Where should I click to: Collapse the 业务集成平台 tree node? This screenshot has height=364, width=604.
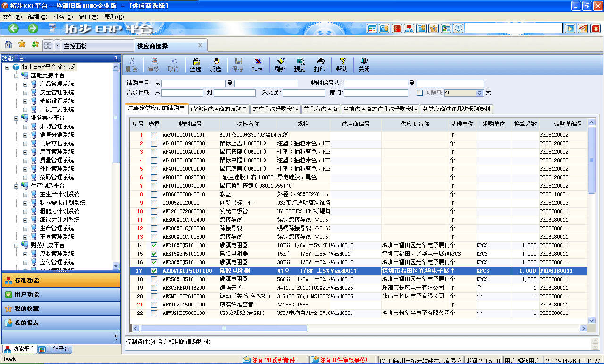click(16, 117)
